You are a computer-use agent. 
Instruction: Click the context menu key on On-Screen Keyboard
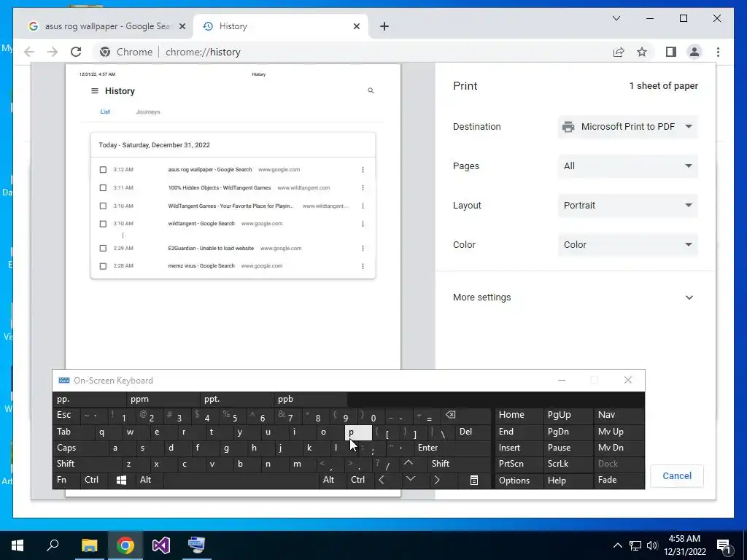point(473,480)
